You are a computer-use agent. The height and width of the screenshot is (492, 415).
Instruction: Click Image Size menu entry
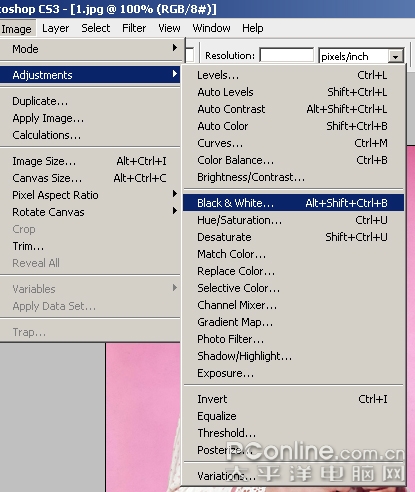click(x=90, y=161)
